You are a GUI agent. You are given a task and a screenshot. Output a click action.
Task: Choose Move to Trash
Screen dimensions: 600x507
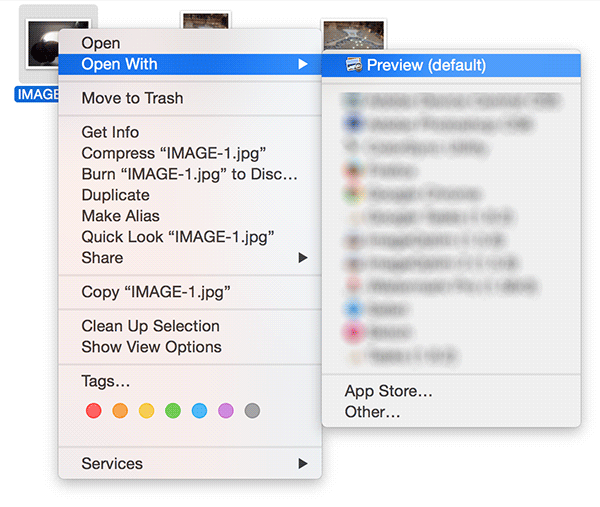tap(190, 98)
